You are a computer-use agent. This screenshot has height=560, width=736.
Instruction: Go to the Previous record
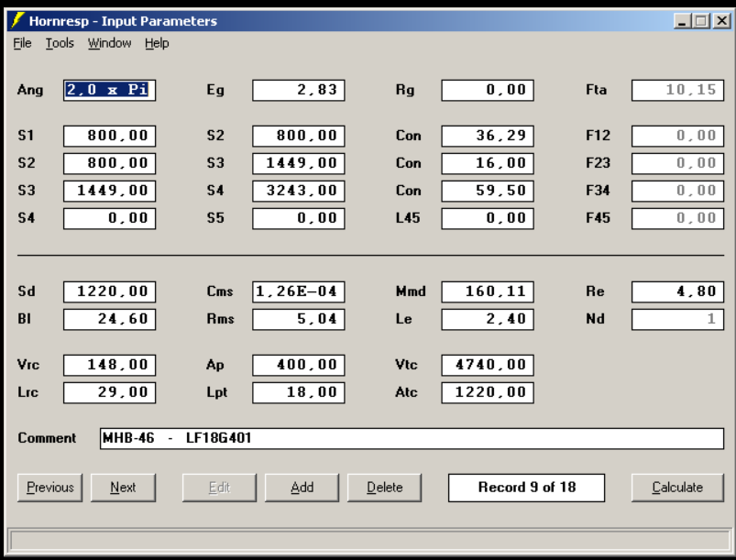click(x=49, y=488)
